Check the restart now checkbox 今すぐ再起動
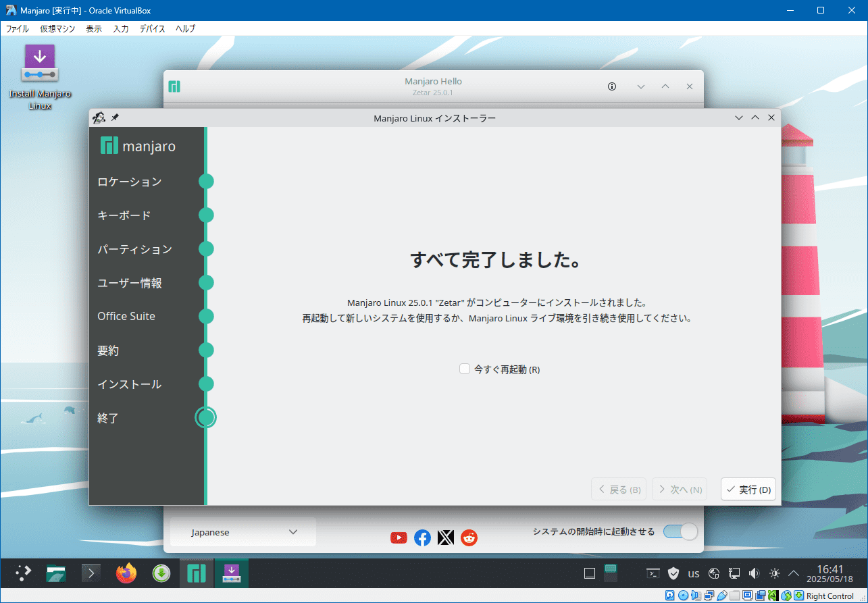The height and width of the screenshot is (603, 868). click(x=465, y=369)
